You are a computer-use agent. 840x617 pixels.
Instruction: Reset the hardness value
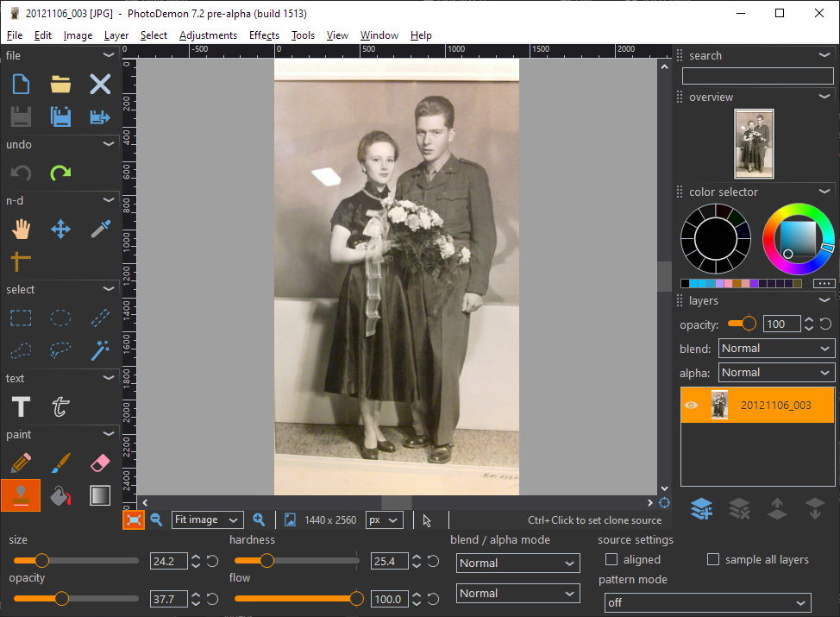[x=434, y=561]
